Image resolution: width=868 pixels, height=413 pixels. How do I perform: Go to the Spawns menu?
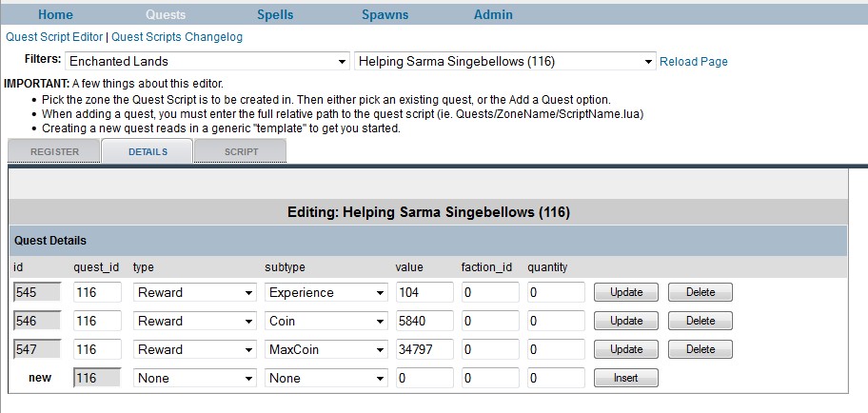pos(385,14)
